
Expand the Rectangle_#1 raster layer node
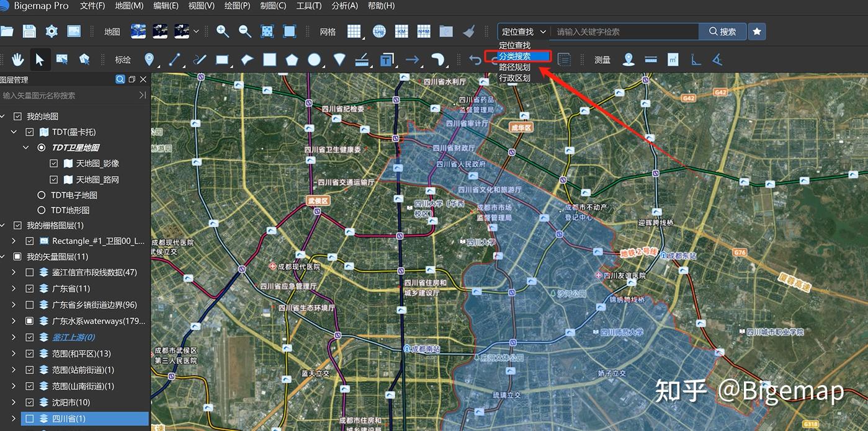14,241
